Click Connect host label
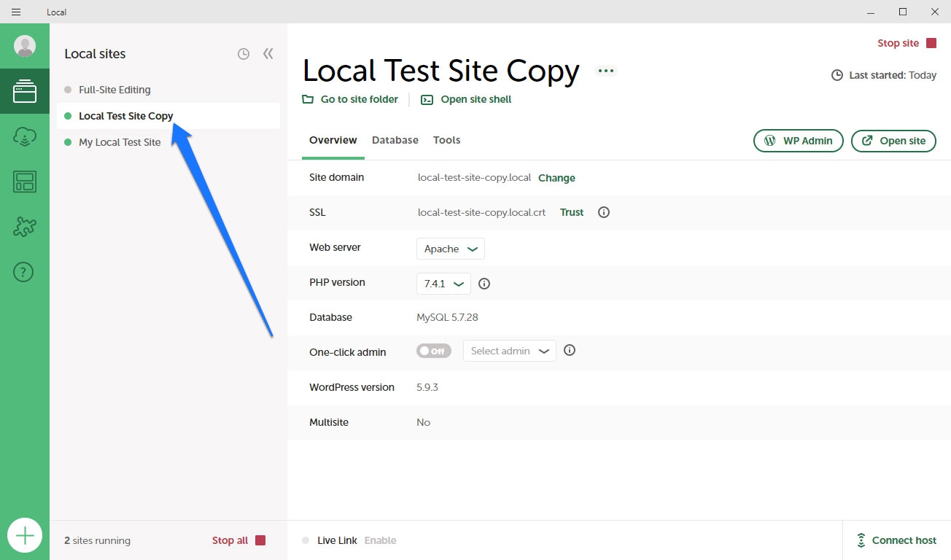951x560 pixels. (x=904, y=540)
